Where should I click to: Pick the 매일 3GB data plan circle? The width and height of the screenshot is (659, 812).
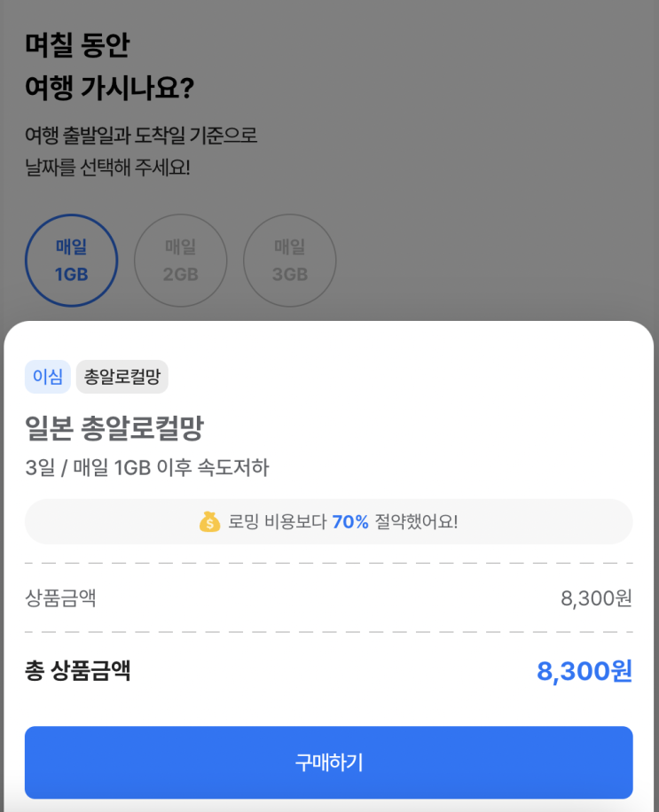point(290,261)
